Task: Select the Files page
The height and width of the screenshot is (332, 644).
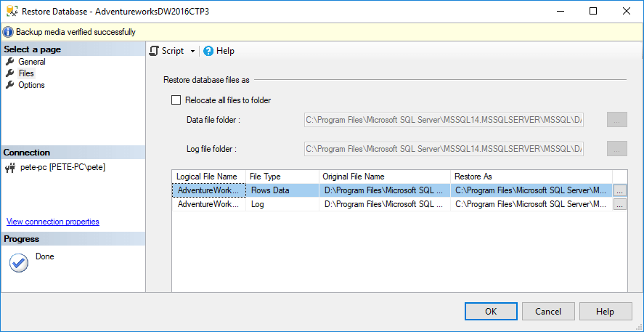Action: click(x=26, y=73)
